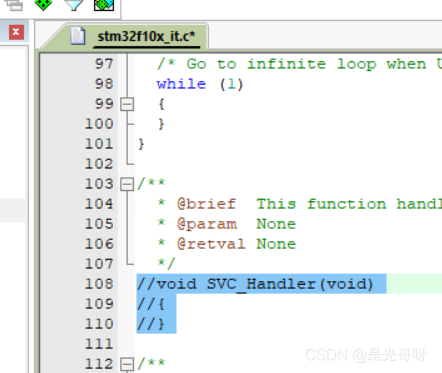Click '@retval' on line 106
This screenshot has width=442, height=373.
coord(211,244)
